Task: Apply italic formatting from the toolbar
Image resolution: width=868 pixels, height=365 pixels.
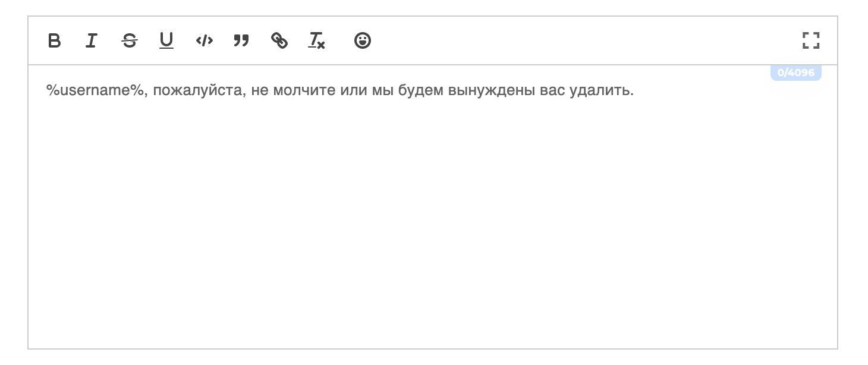Action: [x=92, y=40]
